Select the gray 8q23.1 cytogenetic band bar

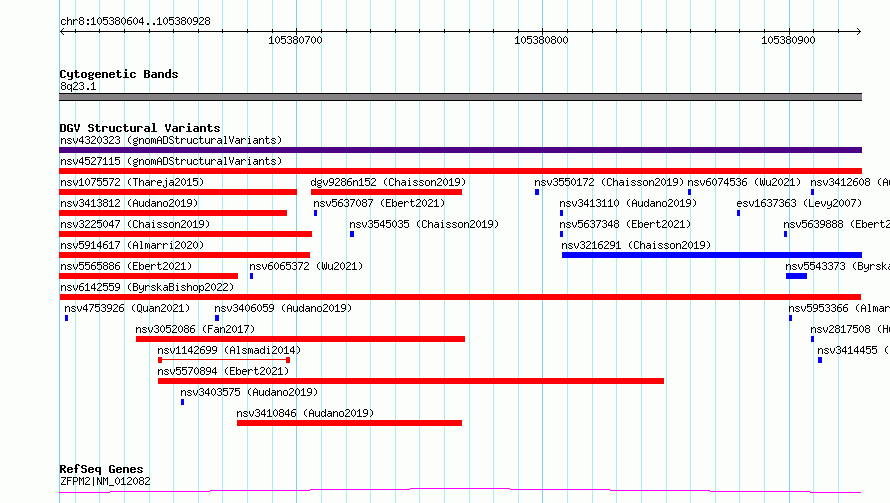[x=460, y=97]
